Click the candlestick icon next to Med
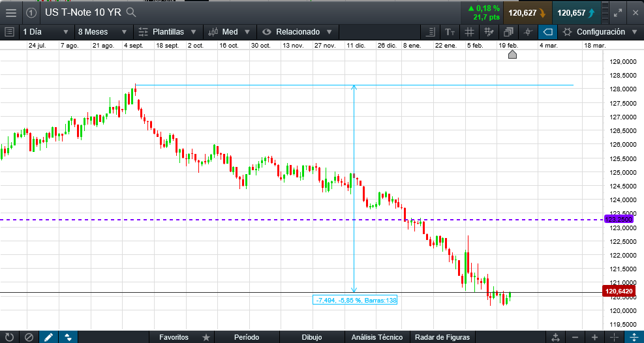This screenshot has height=343, width=644. (x=213, y=32)
